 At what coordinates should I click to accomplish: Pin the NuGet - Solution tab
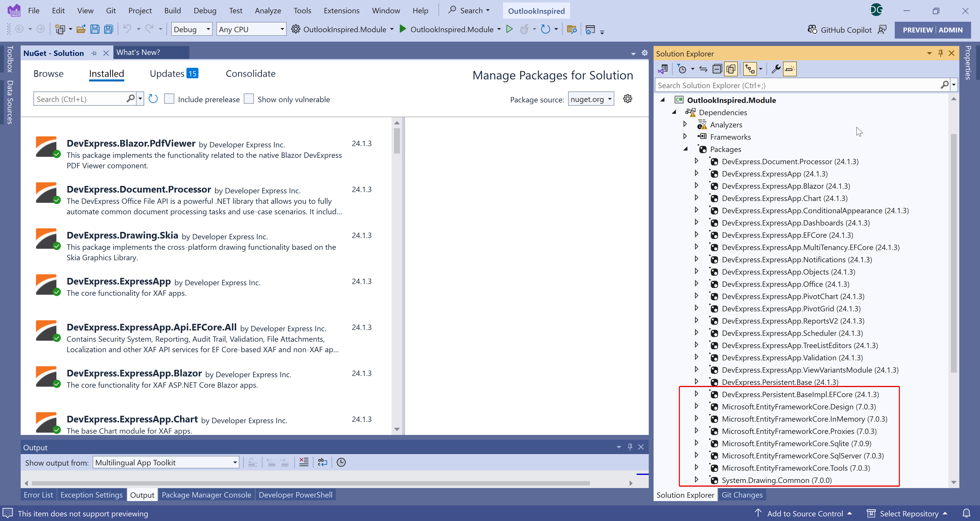[94, 53]
